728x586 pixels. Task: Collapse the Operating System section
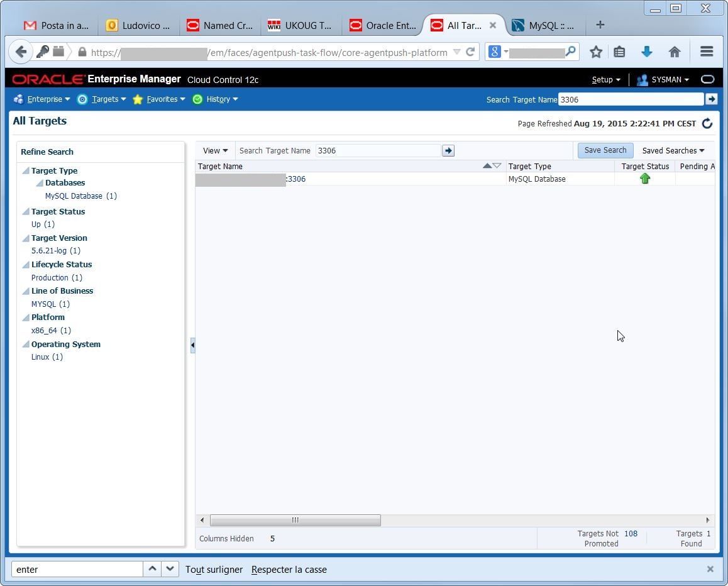click(26, 344)
